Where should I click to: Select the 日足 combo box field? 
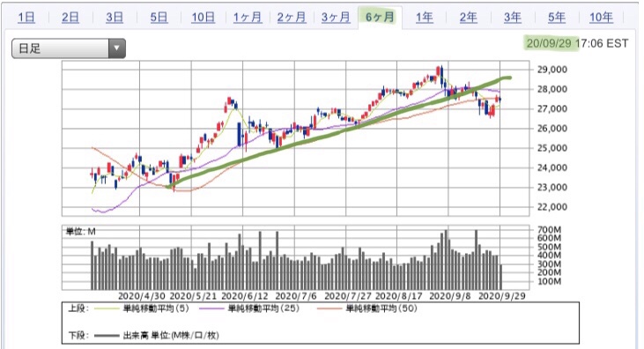69,48
